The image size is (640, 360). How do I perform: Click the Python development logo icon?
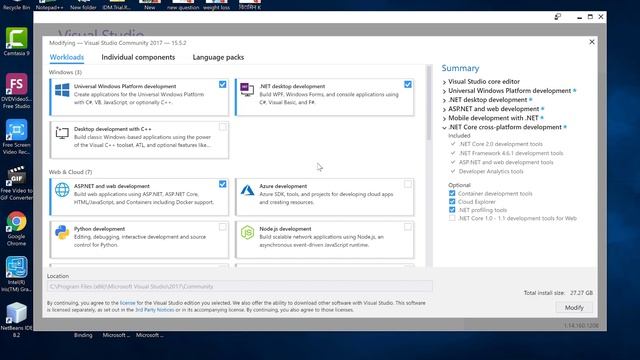tap(62, 233)
